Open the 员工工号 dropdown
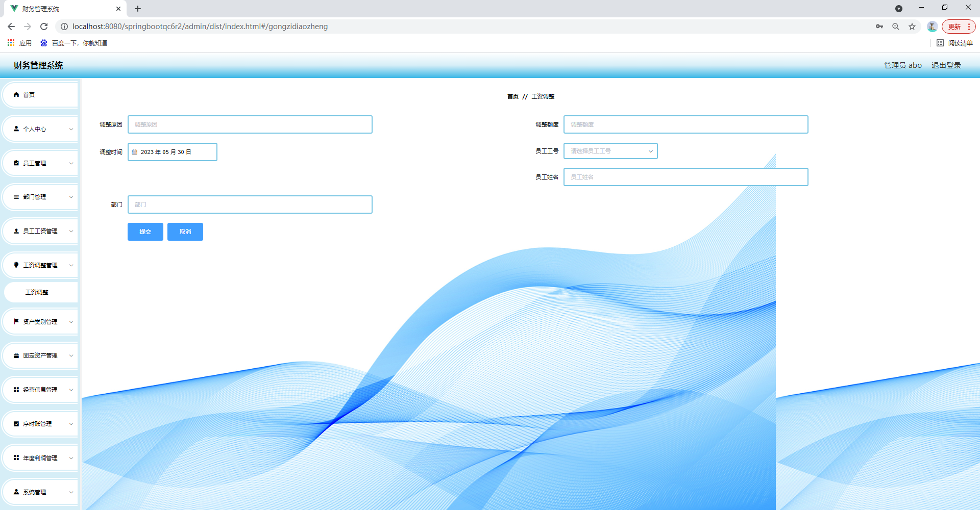980x510 pixels. [610, 151]
